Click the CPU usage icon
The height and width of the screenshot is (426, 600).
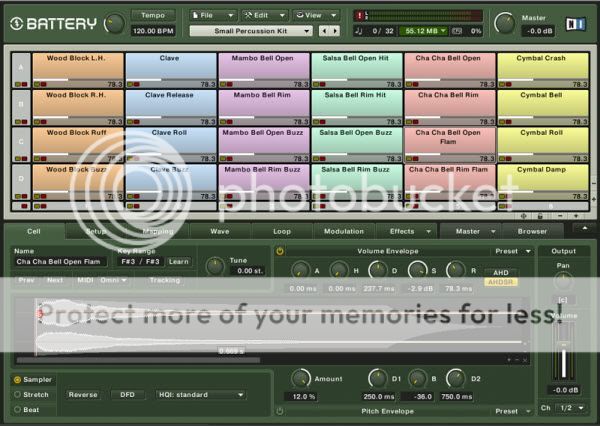pos(457,31)
